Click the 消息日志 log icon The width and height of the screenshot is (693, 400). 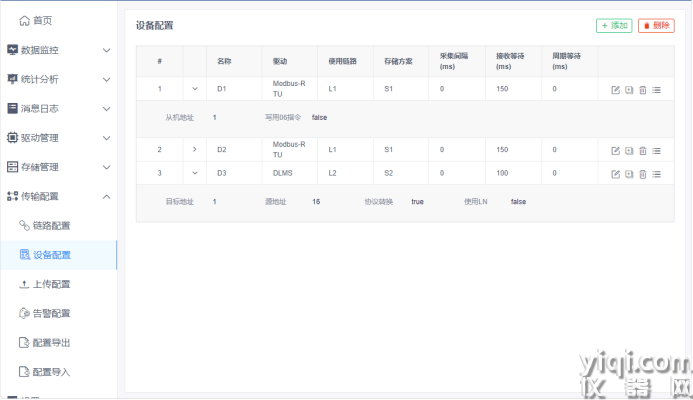tap(12, 108)
